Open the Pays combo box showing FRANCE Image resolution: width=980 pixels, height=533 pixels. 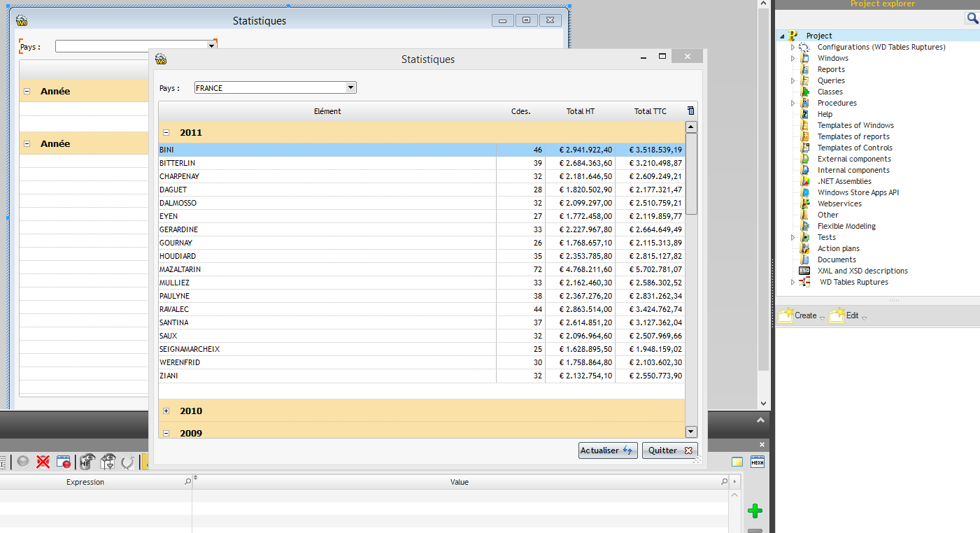coord(350,87)
